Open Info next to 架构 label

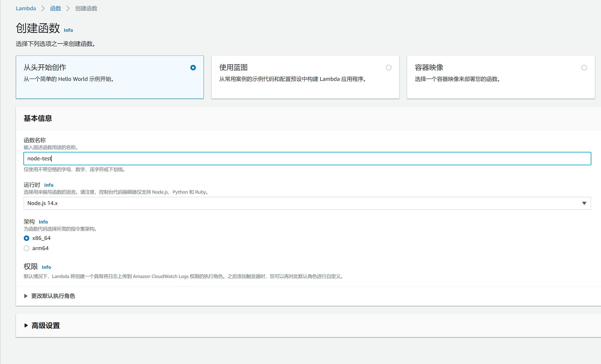[43, 222]
